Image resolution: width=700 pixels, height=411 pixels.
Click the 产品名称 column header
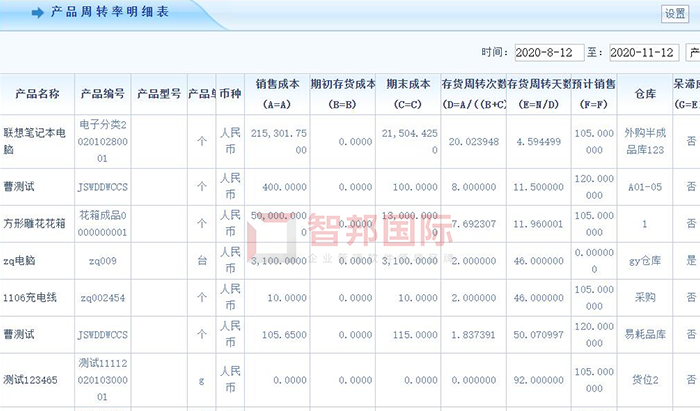tap(37, 94)
